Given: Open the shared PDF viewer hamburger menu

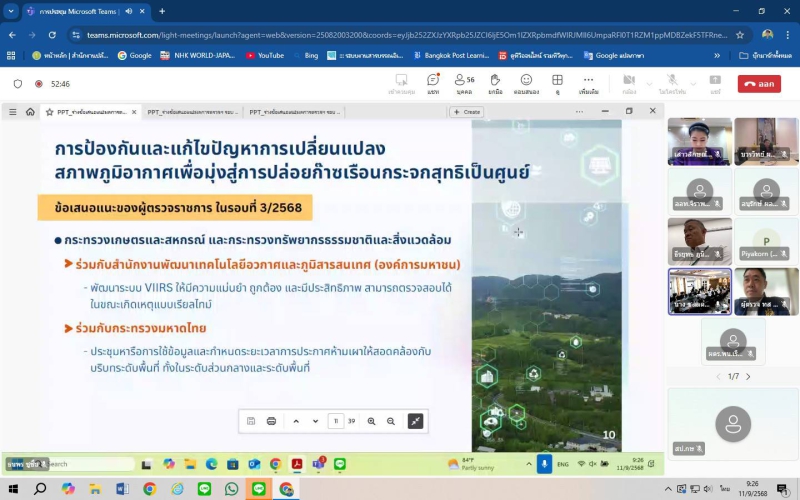Looking at the screenshot, I should [x=13, y=112].
